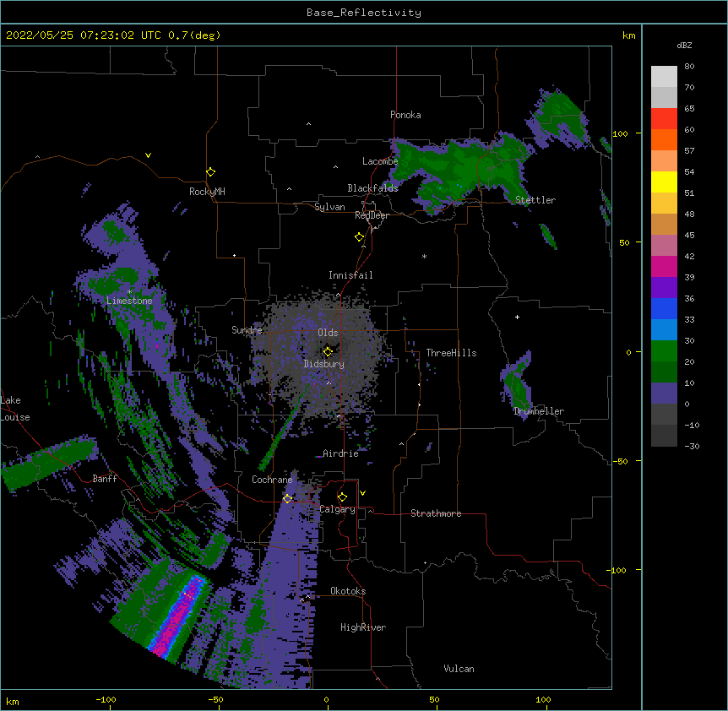This screenshot has height=711, width=728.
Task: Pick the orange 60-57 dBZ legend swatch
Action: click(664, 139)
